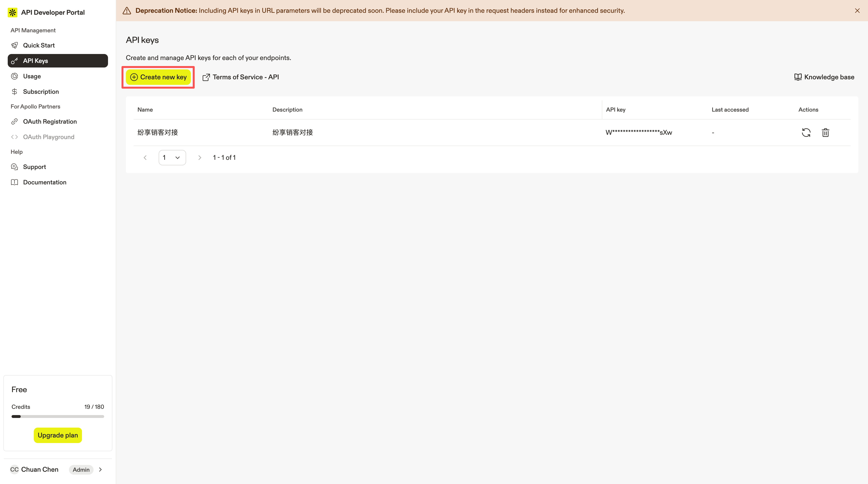Expand the Chuan Chen account chevron

[x=100, y=470]
